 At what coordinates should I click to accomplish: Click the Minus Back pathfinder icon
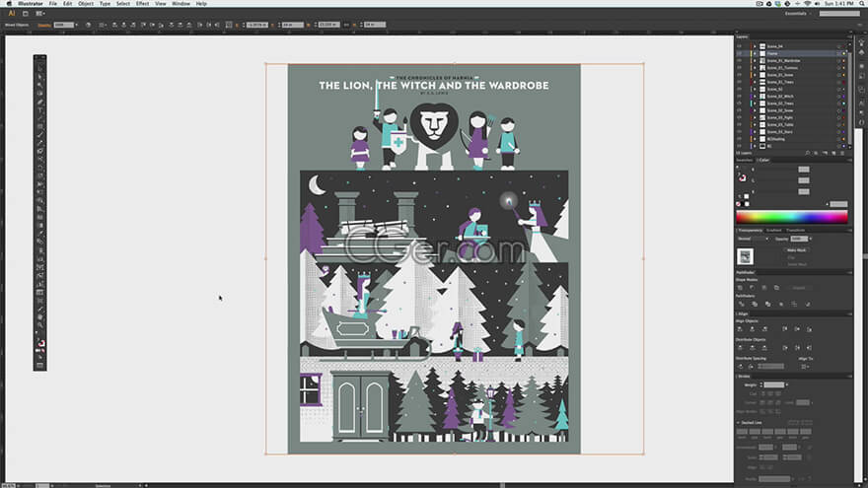pyautogui.click(x=808, y=304)
